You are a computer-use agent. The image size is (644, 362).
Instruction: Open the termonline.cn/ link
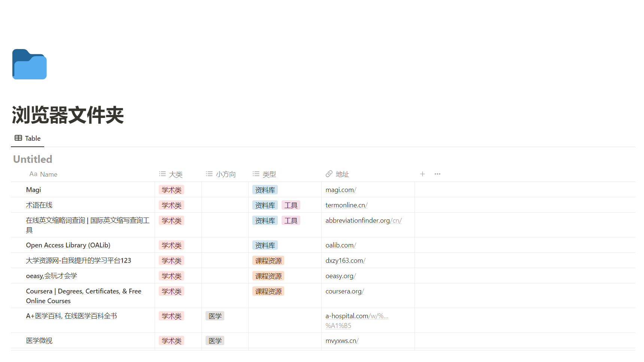346,205
